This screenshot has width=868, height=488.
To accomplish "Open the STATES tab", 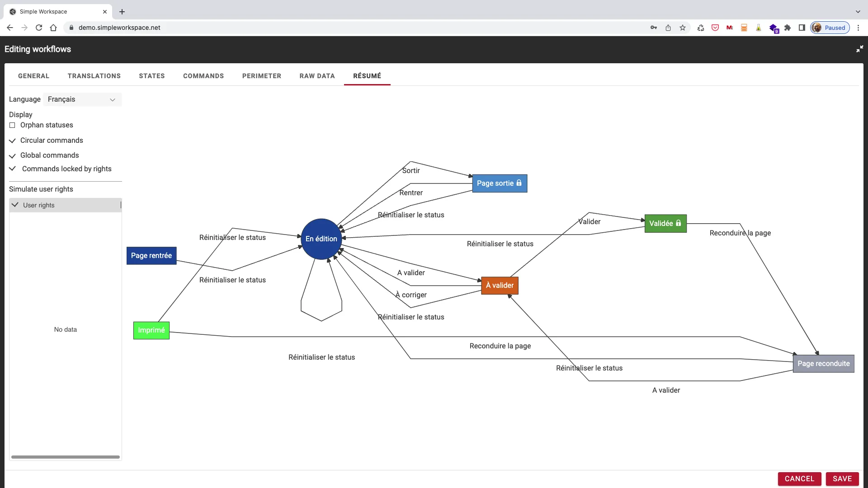I will (x=151, y=76).
